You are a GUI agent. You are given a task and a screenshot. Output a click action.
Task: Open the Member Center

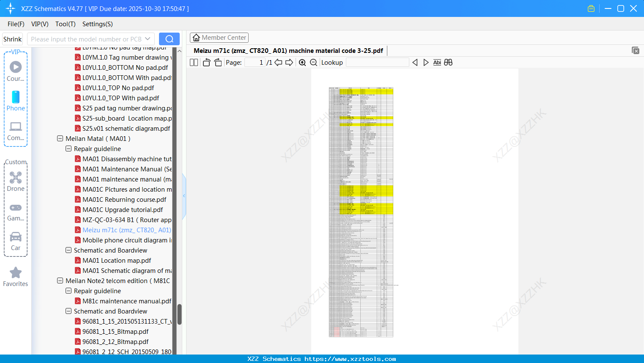(219, 38)
